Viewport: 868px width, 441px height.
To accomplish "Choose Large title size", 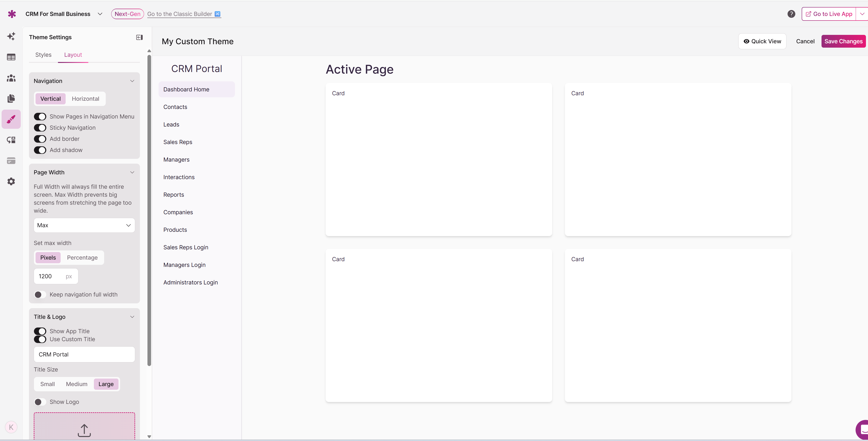I will click(x=106, y=384).
